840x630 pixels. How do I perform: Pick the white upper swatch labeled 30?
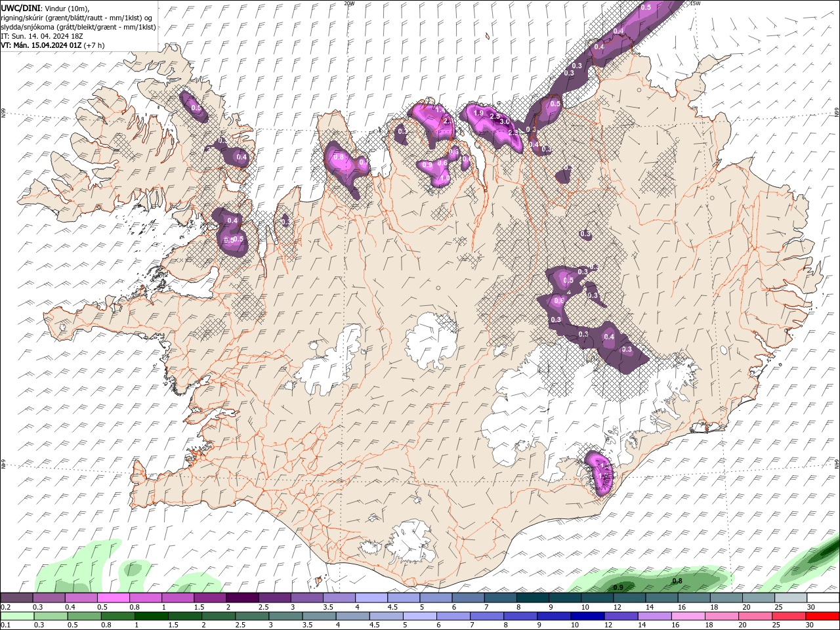tap(823, 598)
